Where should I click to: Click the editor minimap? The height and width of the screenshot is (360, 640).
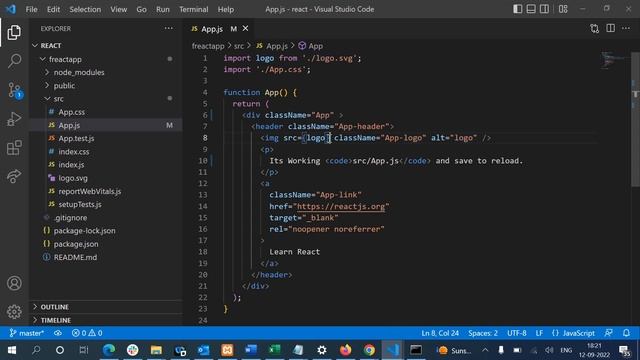click(x=614, y=60)
